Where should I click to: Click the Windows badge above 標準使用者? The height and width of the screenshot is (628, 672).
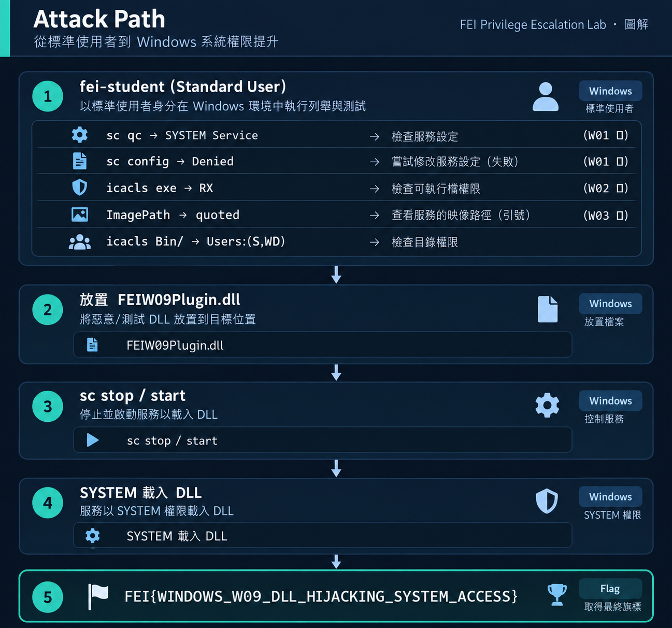point(610,91)
